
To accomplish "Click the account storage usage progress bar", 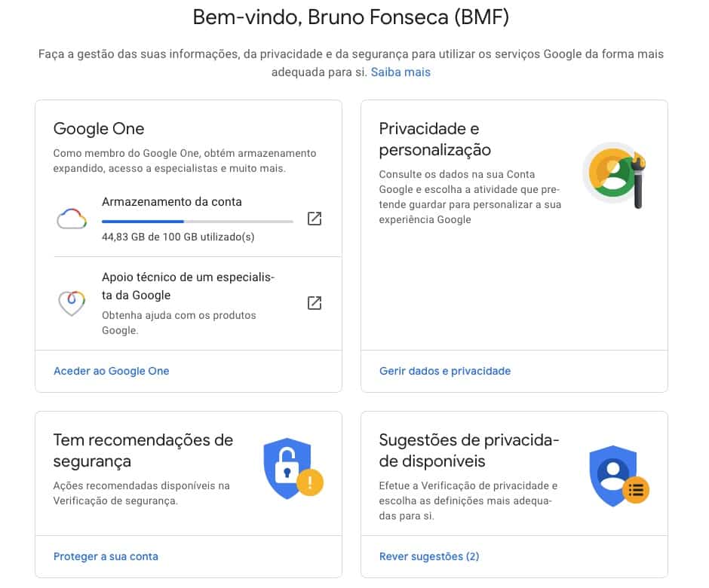I will point(198,222).
